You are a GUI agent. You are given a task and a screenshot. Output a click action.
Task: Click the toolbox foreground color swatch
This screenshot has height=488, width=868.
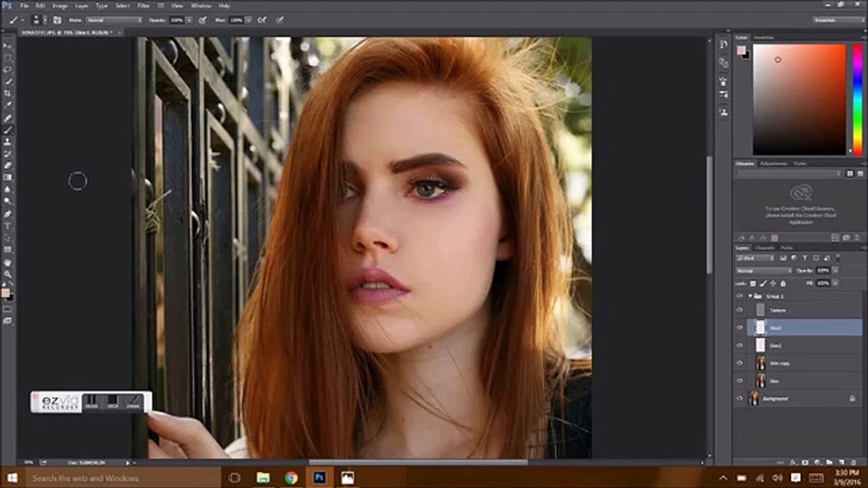(x=5, y=293)
